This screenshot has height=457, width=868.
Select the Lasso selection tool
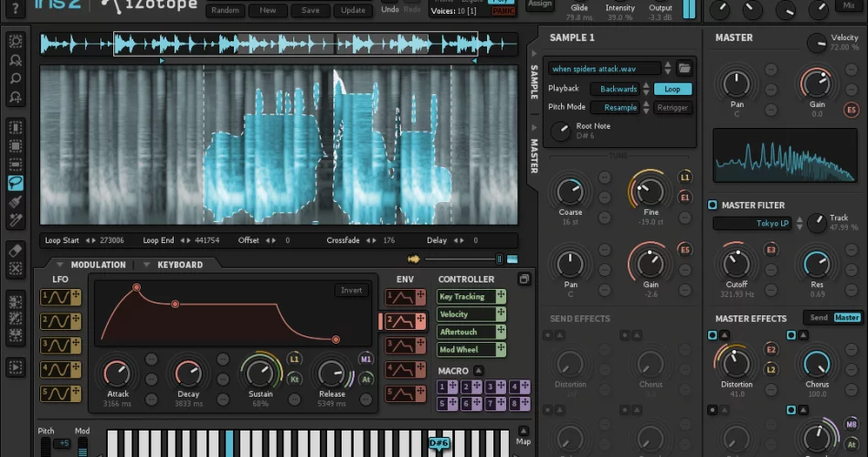[16, 183]
